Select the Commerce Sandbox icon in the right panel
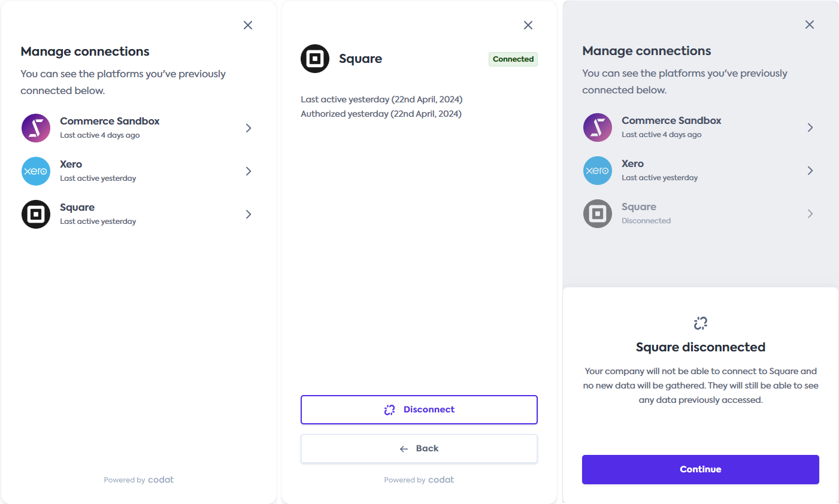 [x=597, y=127]
